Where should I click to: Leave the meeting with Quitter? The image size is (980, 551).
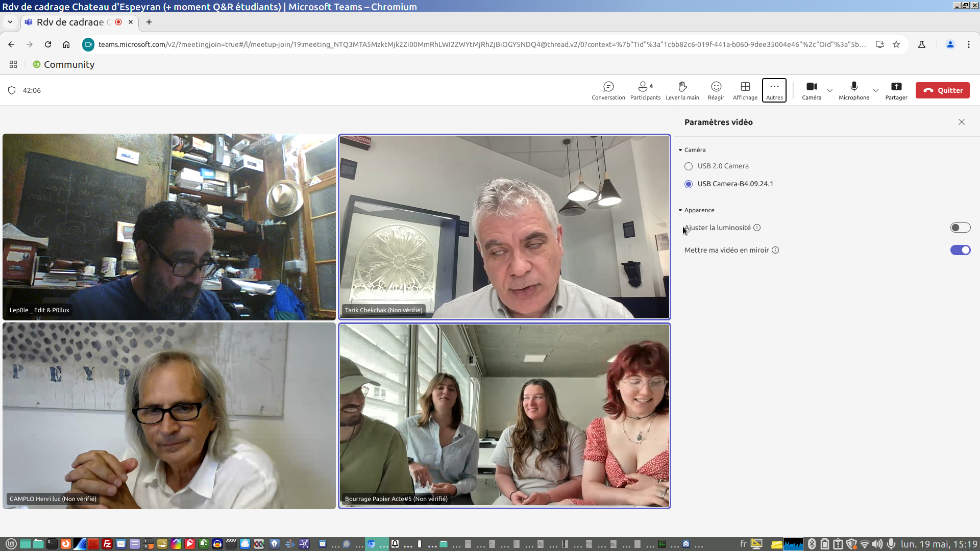[942, 90]
